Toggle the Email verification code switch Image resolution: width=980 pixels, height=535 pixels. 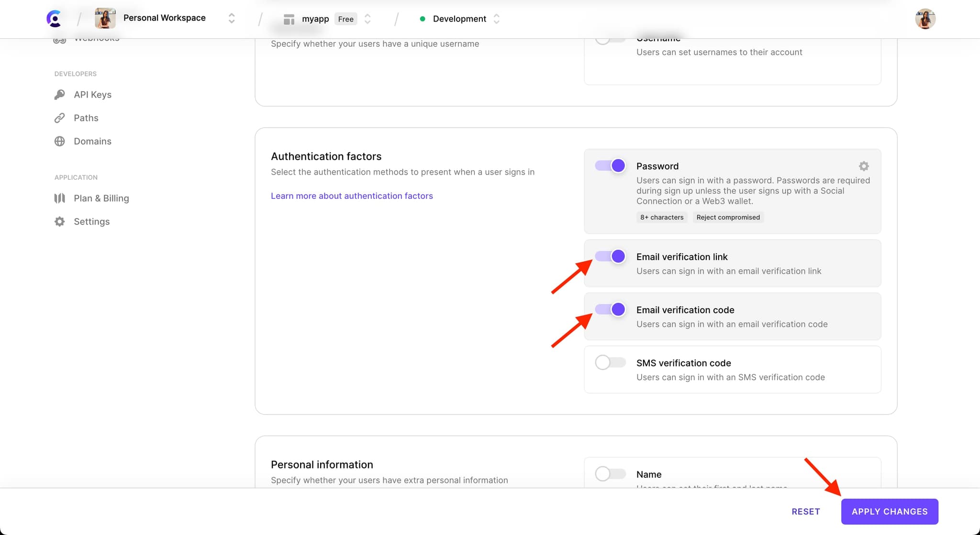tap(610, 309)
